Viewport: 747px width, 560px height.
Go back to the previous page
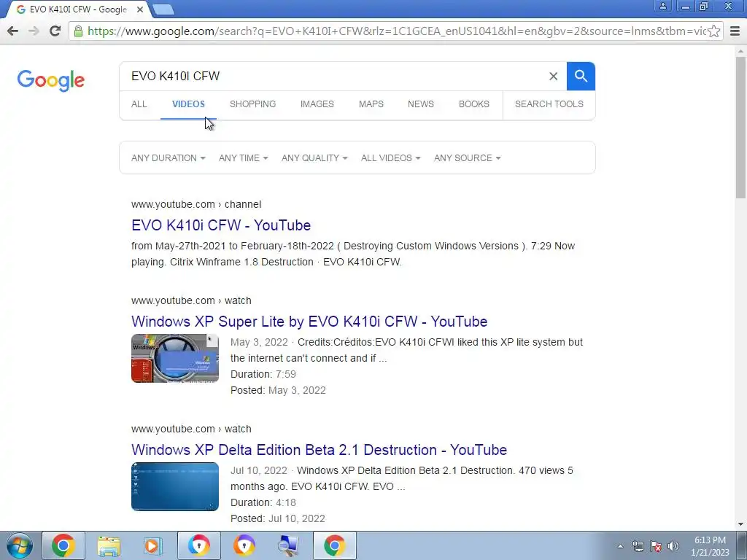(x=13, y=31)
